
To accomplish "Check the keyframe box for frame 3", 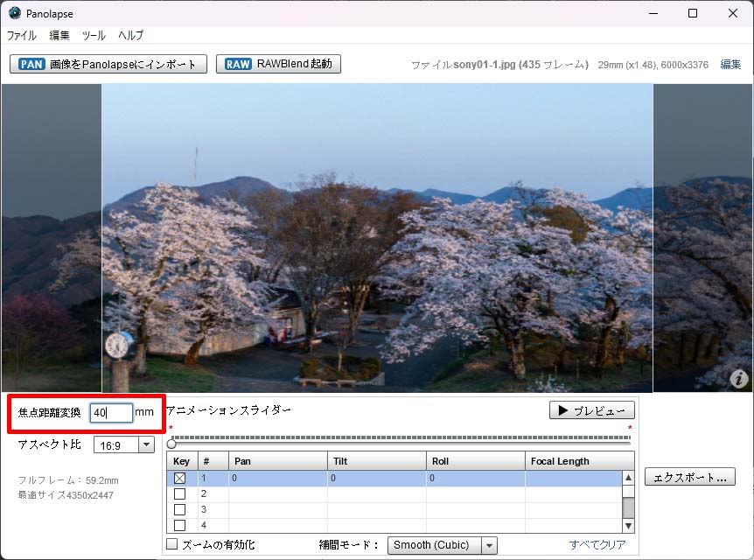I will [180, 510].
